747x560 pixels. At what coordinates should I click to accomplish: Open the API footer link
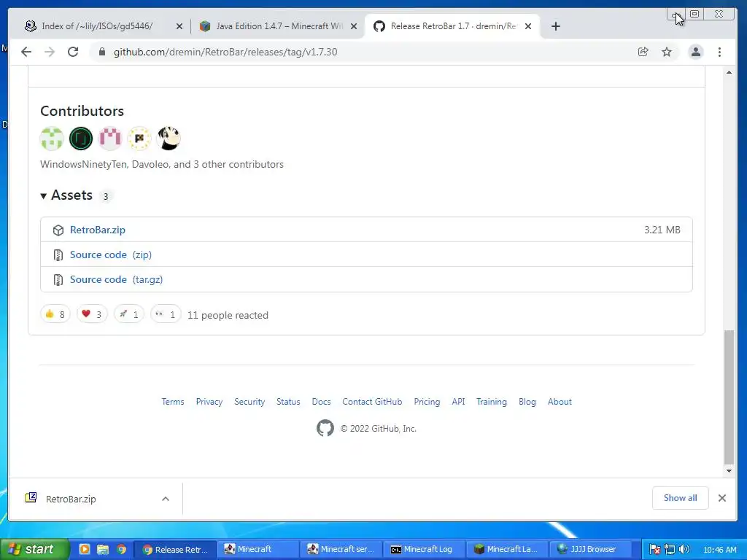(458, 402)
